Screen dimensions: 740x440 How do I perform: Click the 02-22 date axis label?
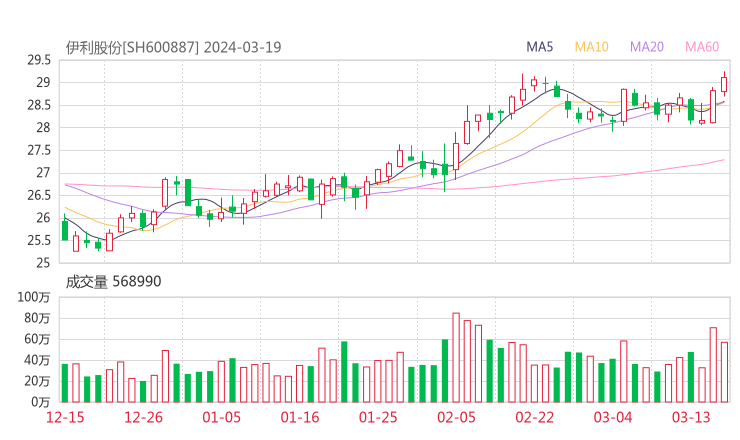coord(534,417)
